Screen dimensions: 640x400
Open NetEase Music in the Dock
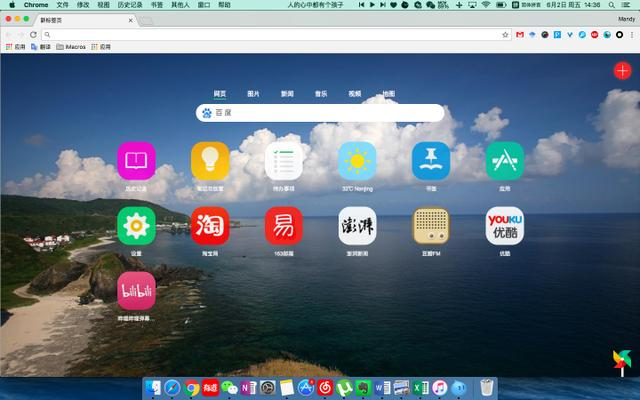pyautogui.click(x=325, y=388)
